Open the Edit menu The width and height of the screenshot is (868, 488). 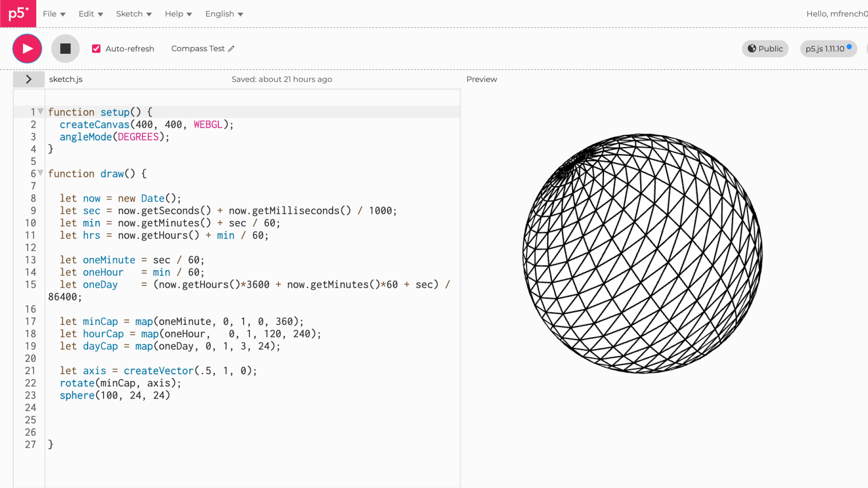(91, 14)
